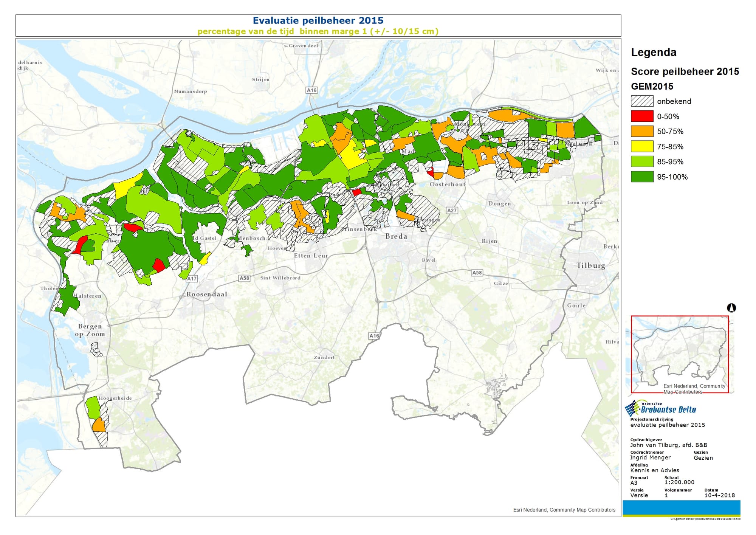Click the blue footer bar
The width and height of the screenshot is (756, 535).
(682, 507)
